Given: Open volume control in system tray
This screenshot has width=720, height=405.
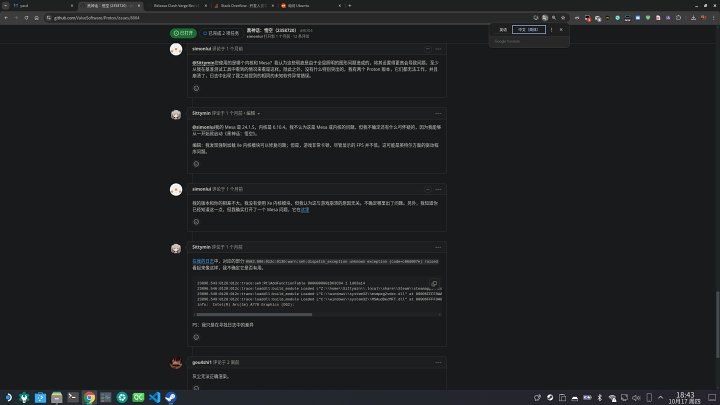Looking at the screenshot, I should [x=636, y=398].
